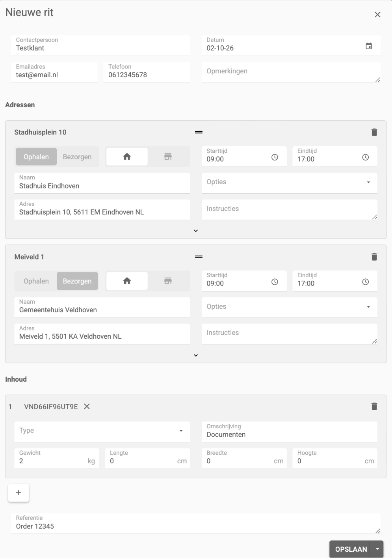Edit the Lengte field

(x=147, y=458)
